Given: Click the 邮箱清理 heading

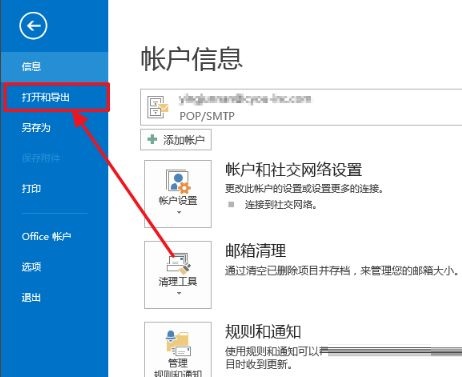Looking at the screenshot, I should click(255, 251).
